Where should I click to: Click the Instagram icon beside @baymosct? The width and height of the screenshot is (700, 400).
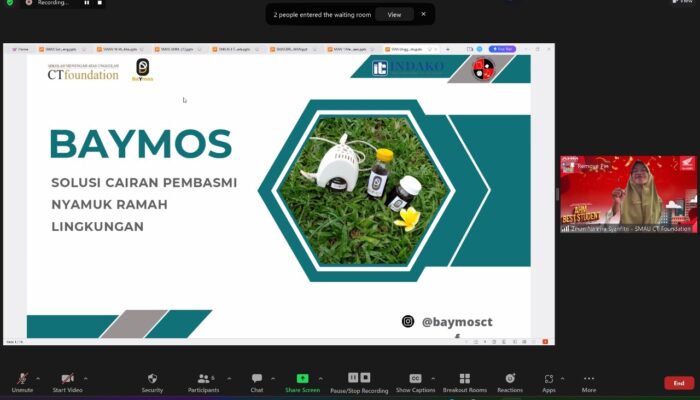coord(408,321)
